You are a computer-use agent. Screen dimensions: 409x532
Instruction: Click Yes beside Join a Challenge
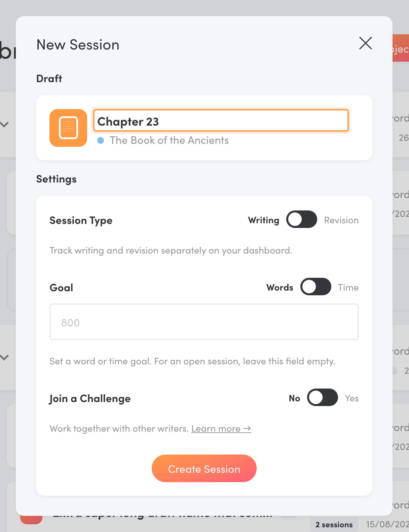pyautogui.click(x=351, y=398)
